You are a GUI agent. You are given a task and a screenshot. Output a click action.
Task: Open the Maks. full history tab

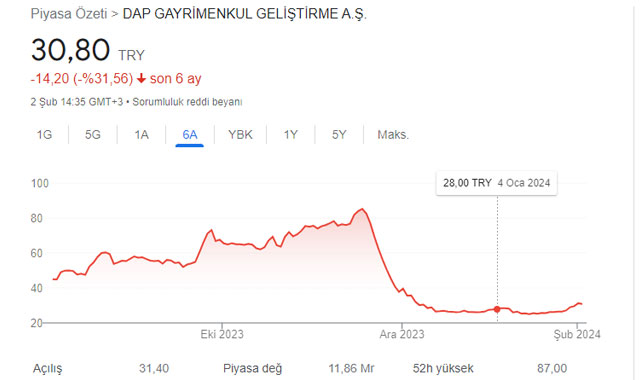click(x=393, y=134)
